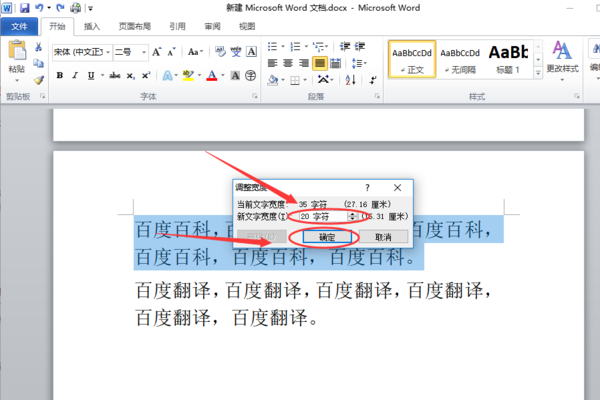
Task: Click the Bullets list icon
Action: tap(272, 47)
